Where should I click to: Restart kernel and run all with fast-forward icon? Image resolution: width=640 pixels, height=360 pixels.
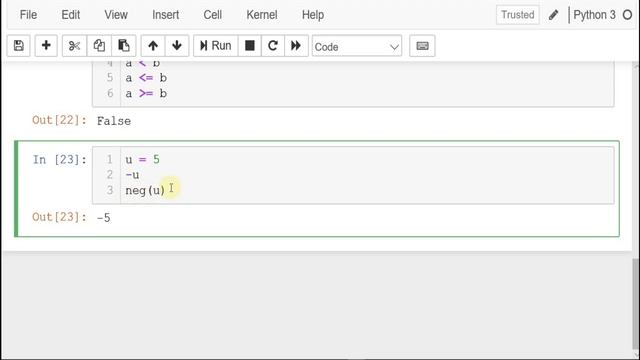[x=296, y=46]
